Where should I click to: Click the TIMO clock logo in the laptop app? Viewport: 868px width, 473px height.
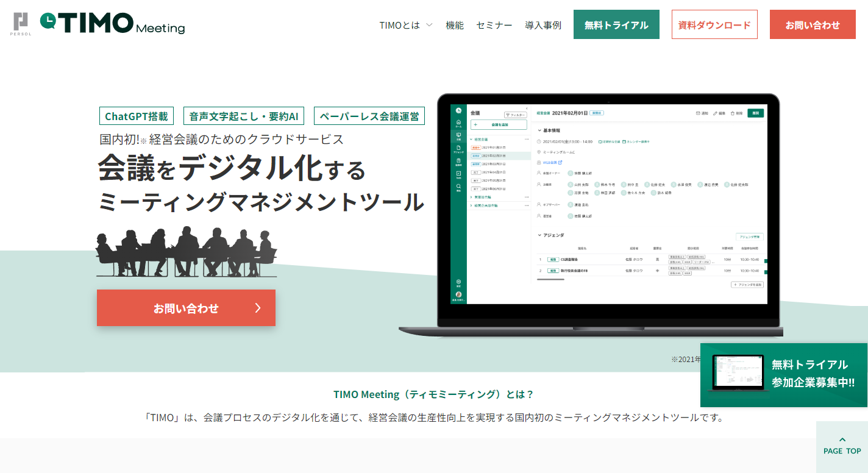pos(458,110)
